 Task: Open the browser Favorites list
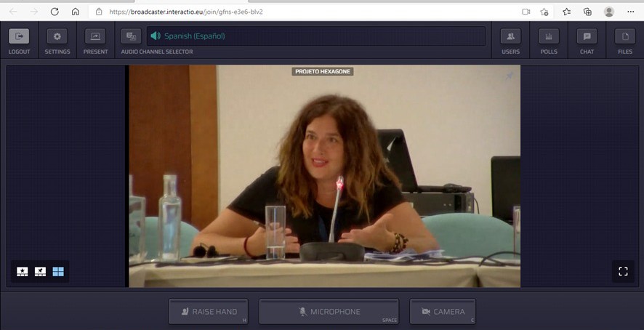[566, 12]
